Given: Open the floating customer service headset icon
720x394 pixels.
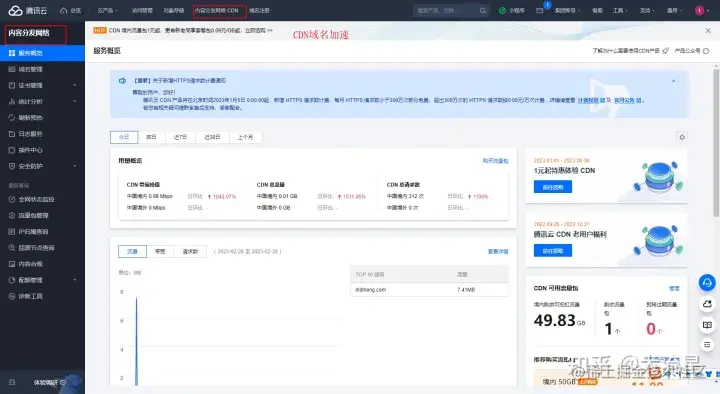Looking at the screenshot, I should [707, 282].
